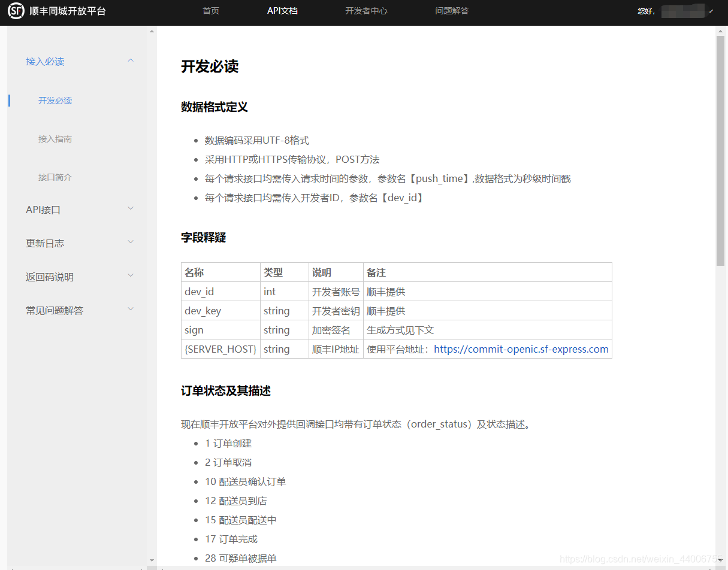Expand the 常见问题解答 chevron
The image size is (728, 570).
(131, 309)
